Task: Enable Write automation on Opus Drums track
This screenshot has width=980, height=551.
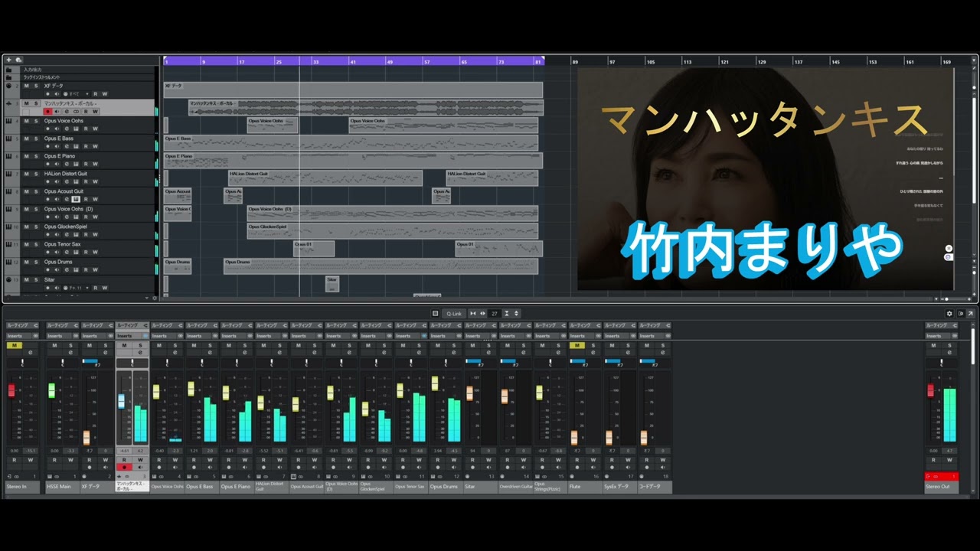Action: 95,270
